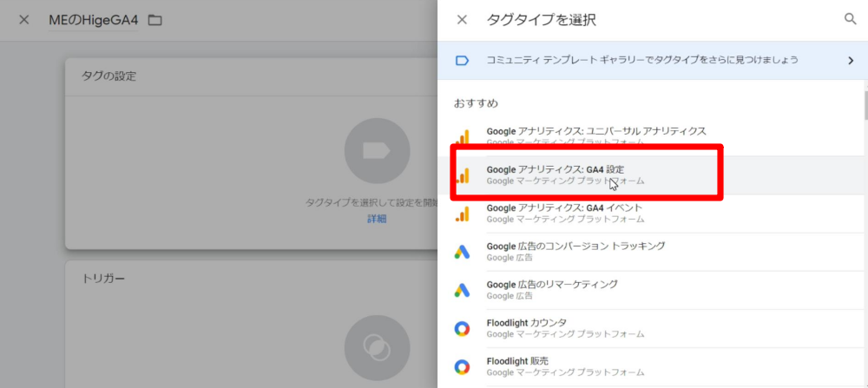The height and width of the screenshot is (388, 868).
Task: Click the Google Ads conversion tracking icon
Action: tap(462, 252)
